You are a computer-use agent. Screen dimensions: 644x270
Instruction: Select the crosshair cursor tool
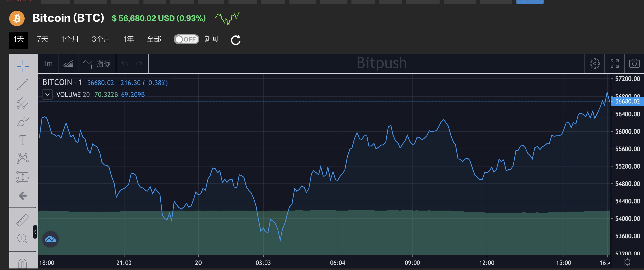click(23, 66)
